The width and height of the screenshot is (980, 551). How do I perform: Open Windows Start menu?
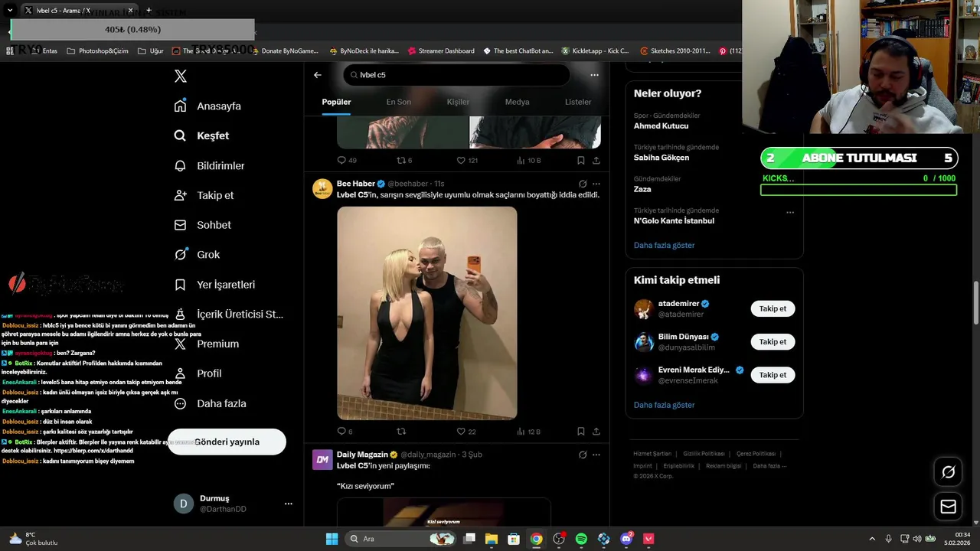332,539
